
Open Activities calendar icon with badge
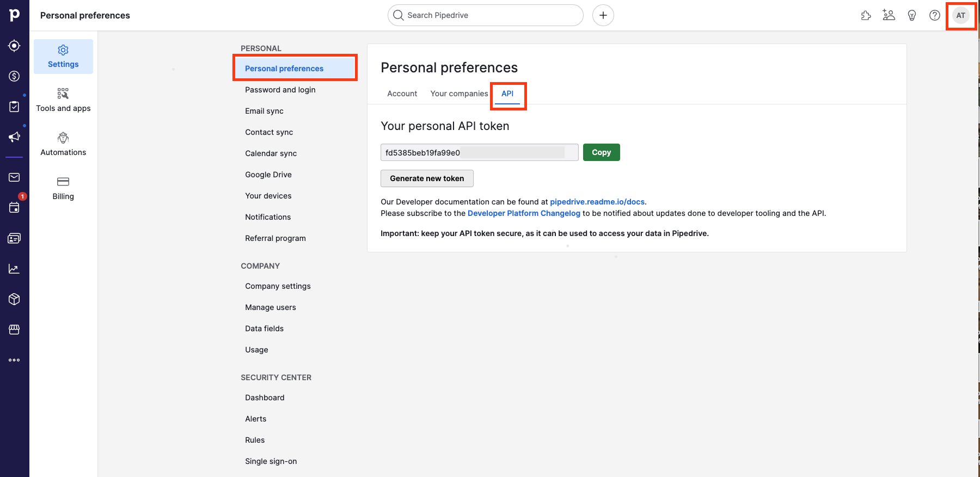pyautogui.click(x=15, y=207)
